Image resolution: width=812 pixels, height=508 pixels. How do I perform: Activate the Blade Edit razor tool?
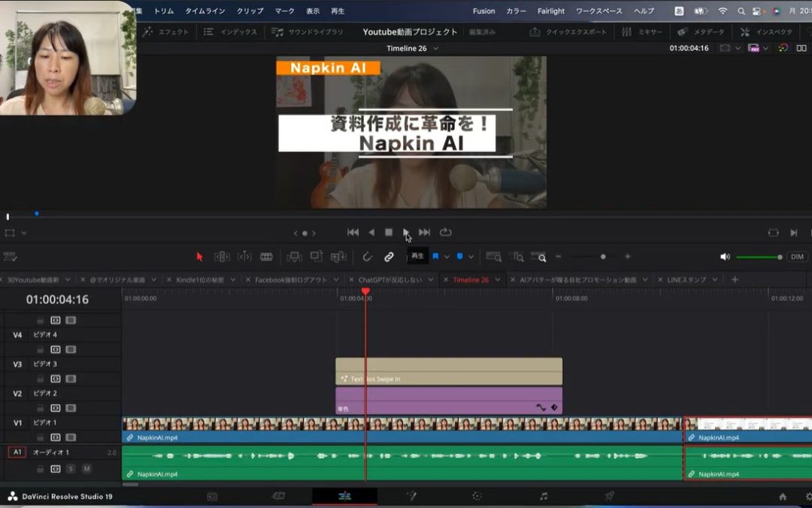tap(266, 257)
